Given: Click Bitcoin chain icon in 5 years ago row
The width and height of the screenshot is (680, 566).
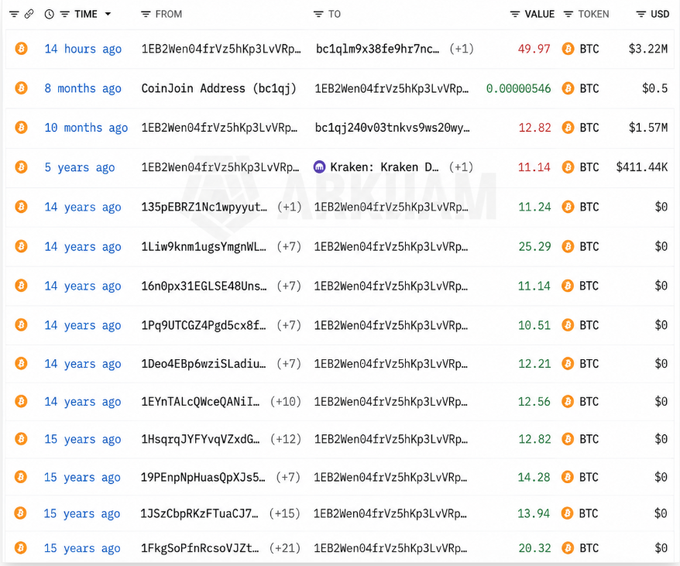Looking at the screenshot, I should coord(21,167).
